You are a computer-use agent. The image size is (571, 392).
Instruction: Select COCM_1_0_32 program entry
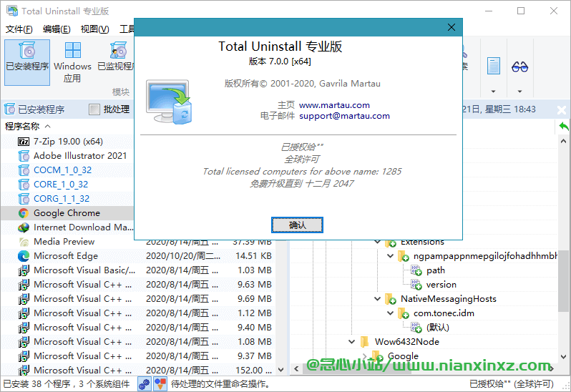click(63, 170)
